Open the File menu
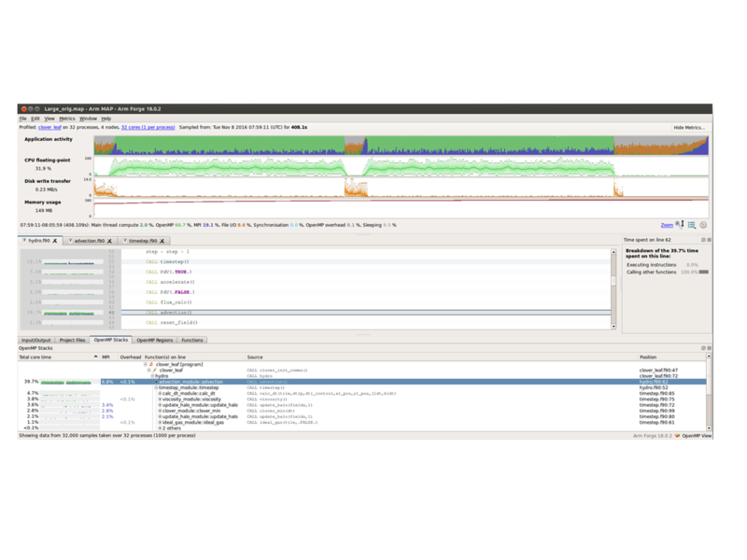This screenshot has width=747, height=560. click(x=22, y=119)
